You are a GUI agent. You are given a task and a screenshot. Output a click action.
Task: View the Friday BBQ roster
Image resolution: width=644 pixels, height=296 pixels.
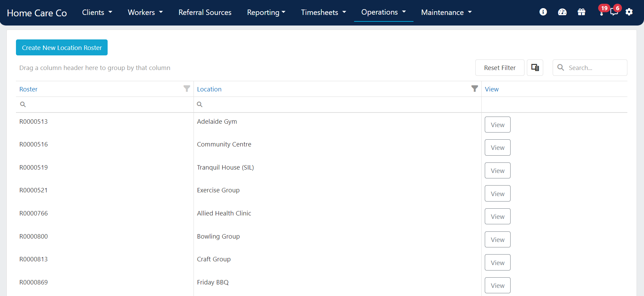coord(498,285)
